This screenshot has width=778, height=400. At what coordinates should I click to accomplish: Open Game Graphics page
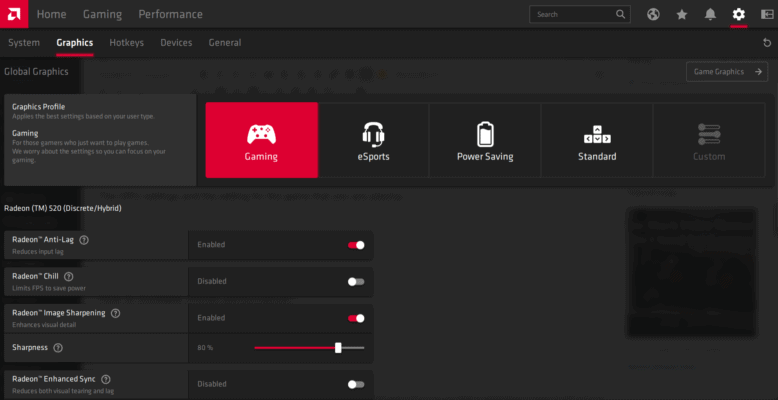coord(727,72)
